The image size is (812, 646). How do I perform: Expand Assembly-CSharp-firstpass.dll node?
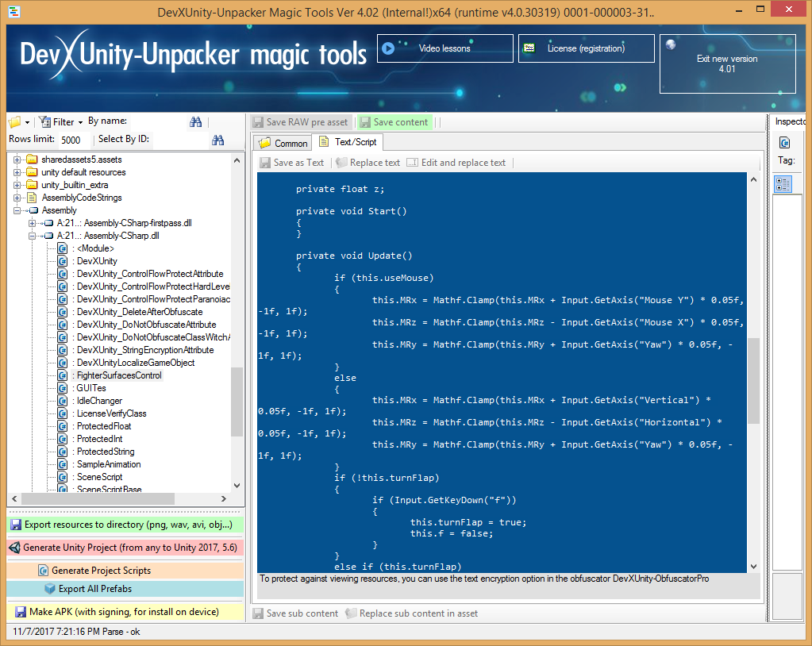(32, 223)
